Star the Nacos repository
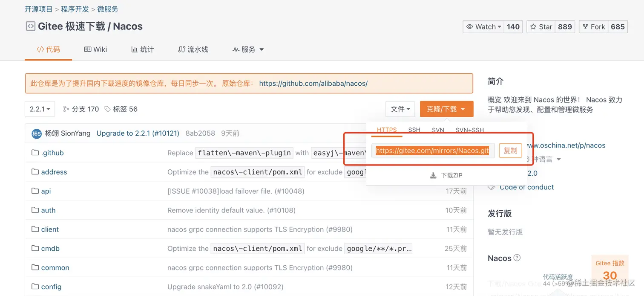Image resolution: width=644 pixels, height=296 pixels. click(x=541, y=26)
